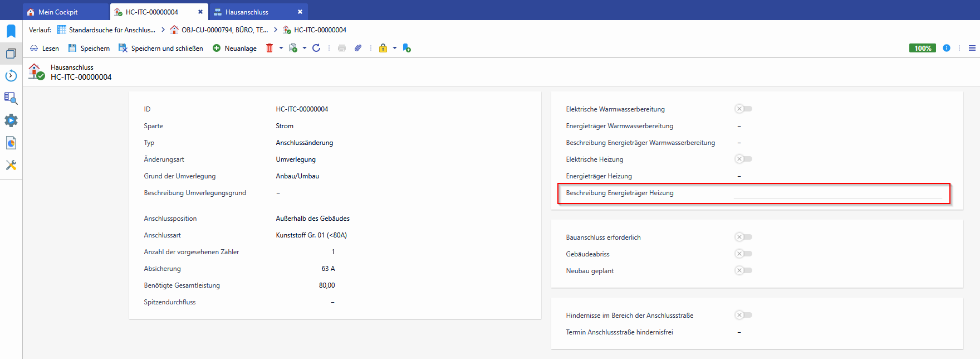Click the red trash delete icon
Viewport: 980px width, 359px height.
point(269,48)
